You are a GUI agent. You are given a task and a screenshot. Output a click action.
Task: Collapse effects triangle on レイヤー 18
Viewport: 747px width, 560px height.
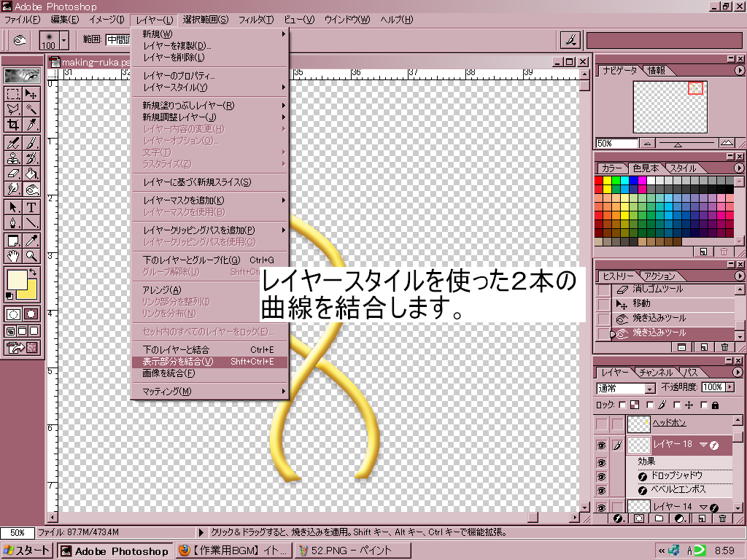[x=703, y=444]
